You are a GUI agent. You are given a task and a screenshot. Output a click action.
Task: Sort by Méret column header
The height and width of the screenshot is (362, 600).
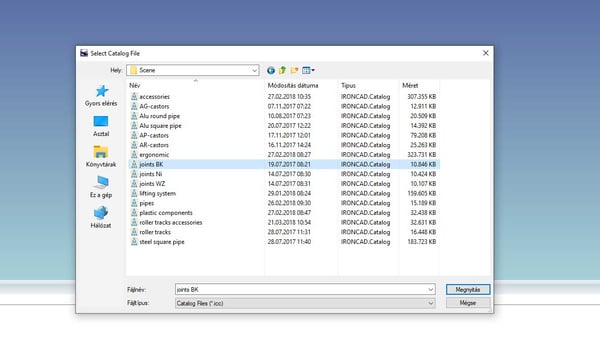point(419,85)
